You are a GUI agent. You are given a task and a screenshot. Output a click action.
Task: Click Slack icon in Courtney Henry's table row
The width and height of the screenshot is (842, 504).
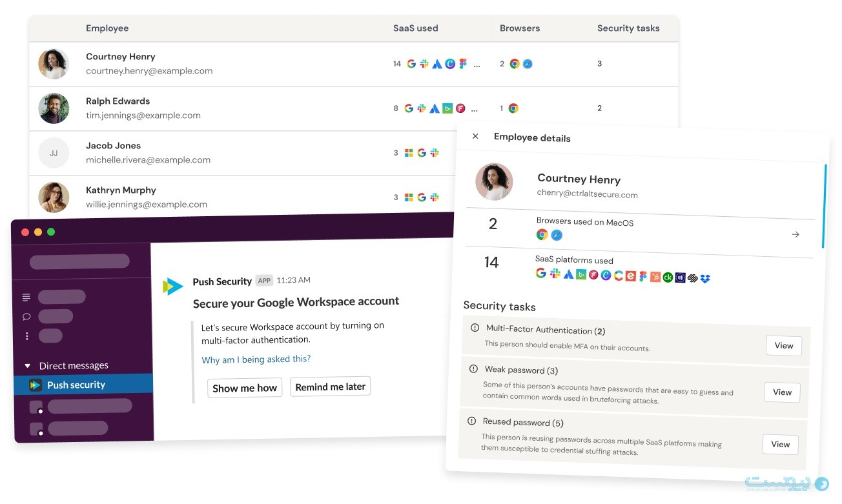424,64
